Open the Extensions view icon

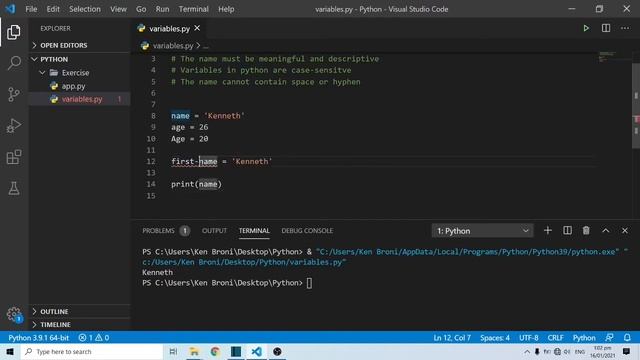(14, 157)
